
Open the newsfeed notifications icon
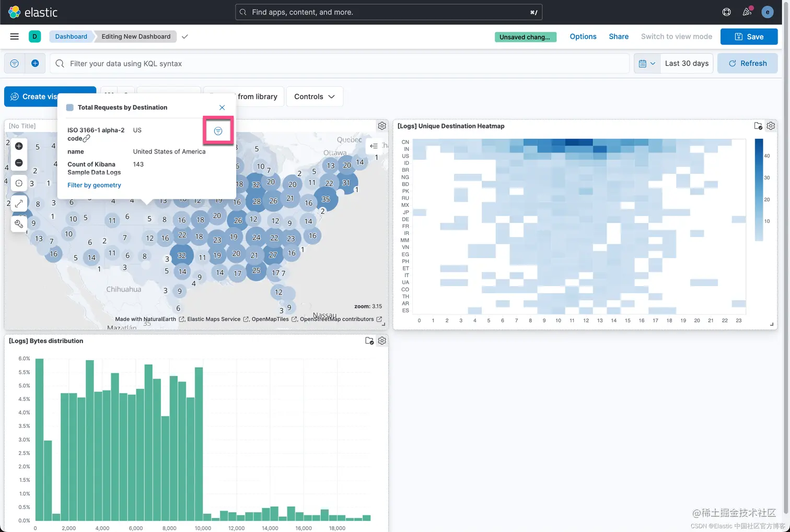pos(747,12)
